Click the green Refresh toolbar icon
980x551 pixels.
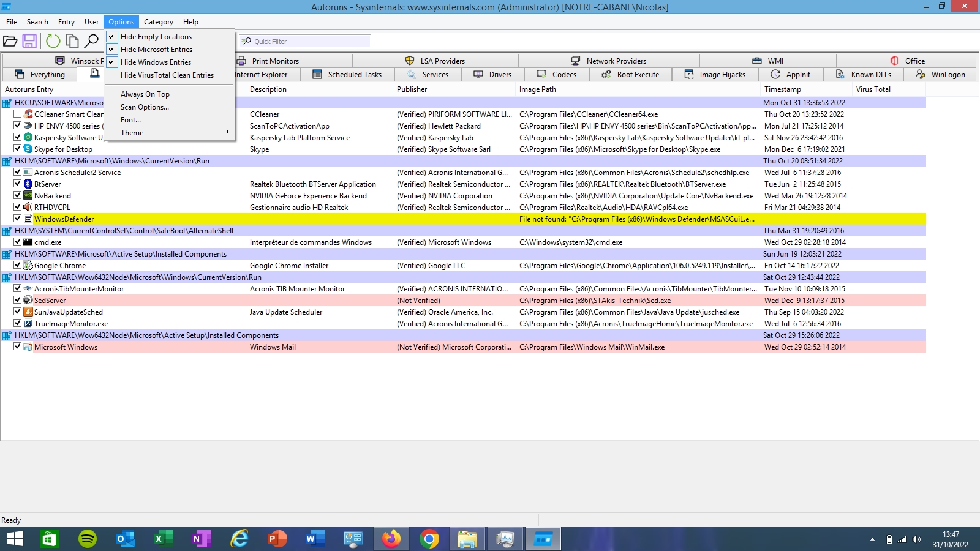(53, 42)
